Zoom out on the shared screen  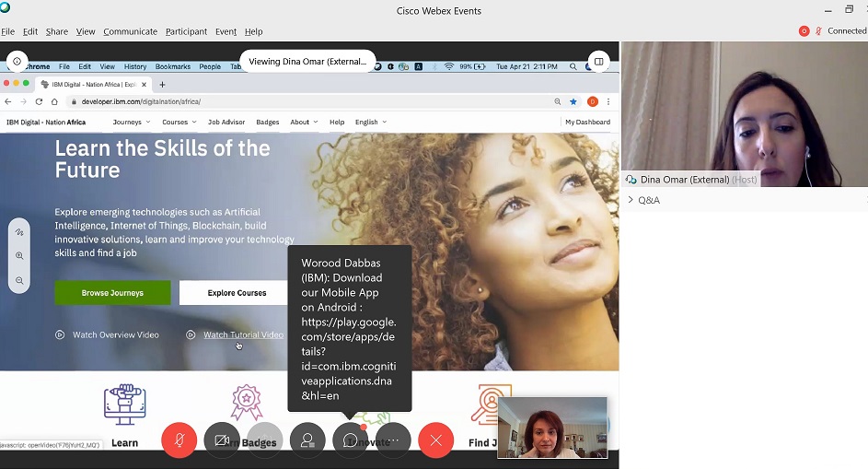[x=19, y=280]
